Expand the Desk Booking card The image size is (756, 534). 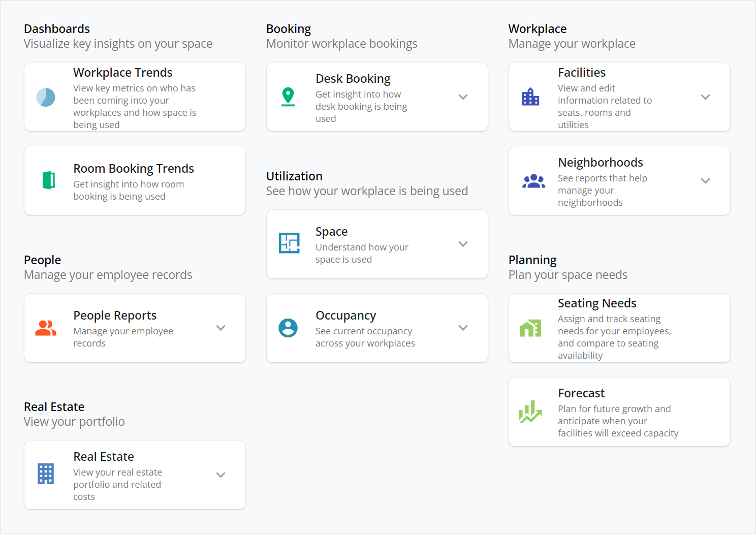(463, 97)
